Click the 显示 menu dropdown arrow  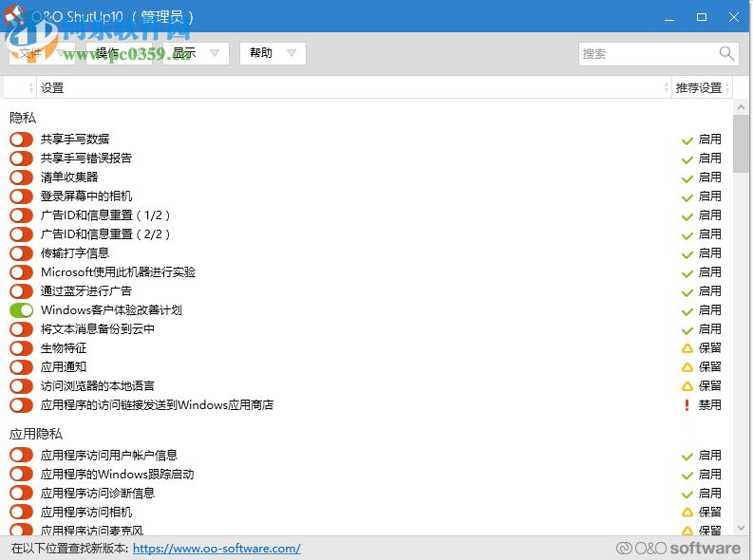pos(215,53)
